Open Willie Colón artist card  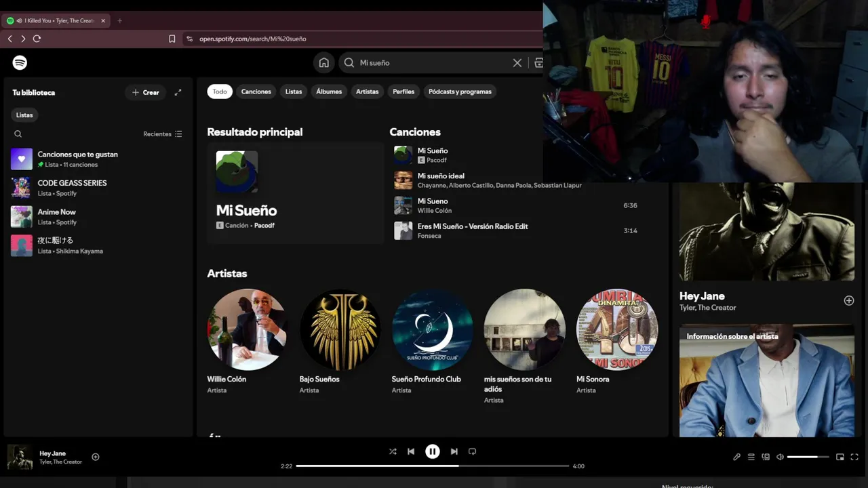[248, 342]
